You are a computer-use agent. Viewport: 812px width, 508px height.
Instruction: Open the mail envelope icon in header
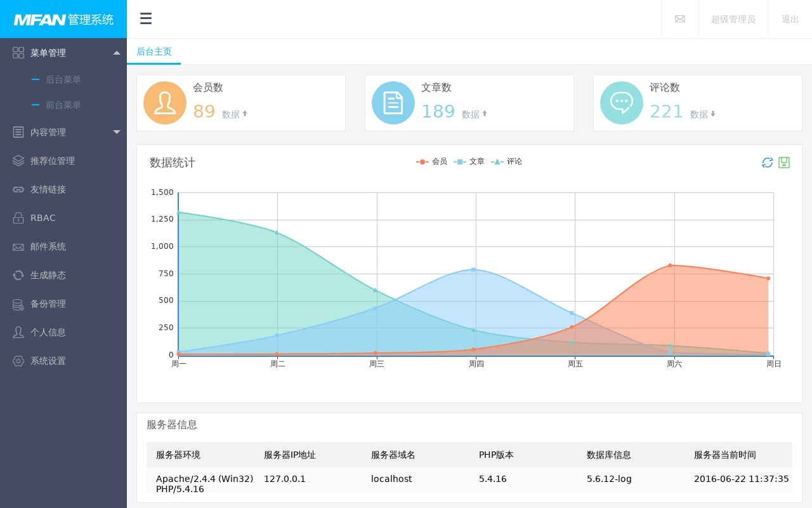click(x=679, y=19)
